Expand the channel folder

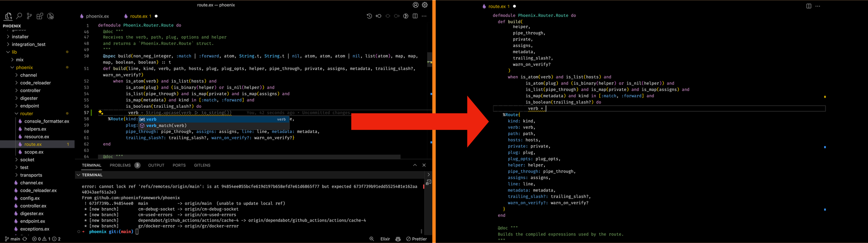click(16, 75)
